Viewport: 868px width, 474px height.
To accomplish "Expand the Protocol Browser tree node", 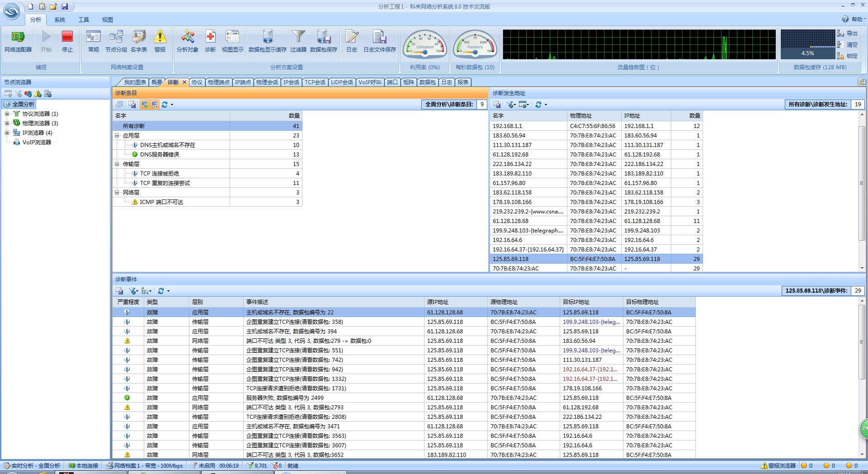I will click(7, 114).
